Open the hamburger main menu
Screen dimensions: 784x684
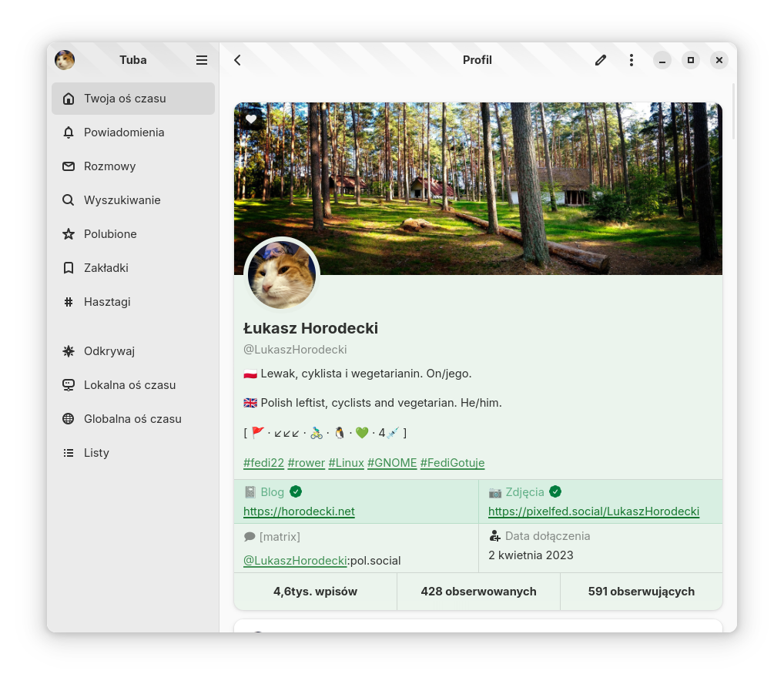coord(202,60)
